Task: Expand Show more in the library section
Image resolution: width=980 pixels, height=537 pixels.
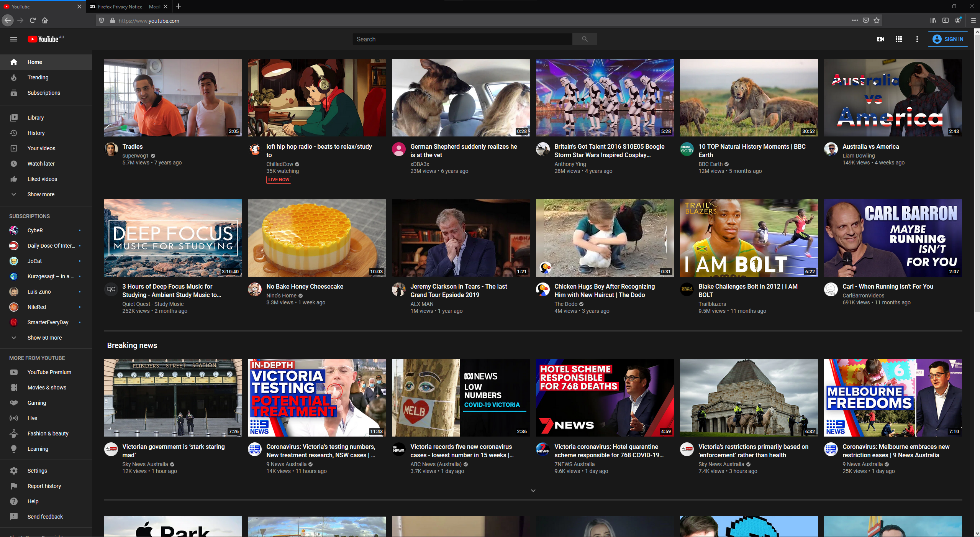Action: (x=46, y=194)
